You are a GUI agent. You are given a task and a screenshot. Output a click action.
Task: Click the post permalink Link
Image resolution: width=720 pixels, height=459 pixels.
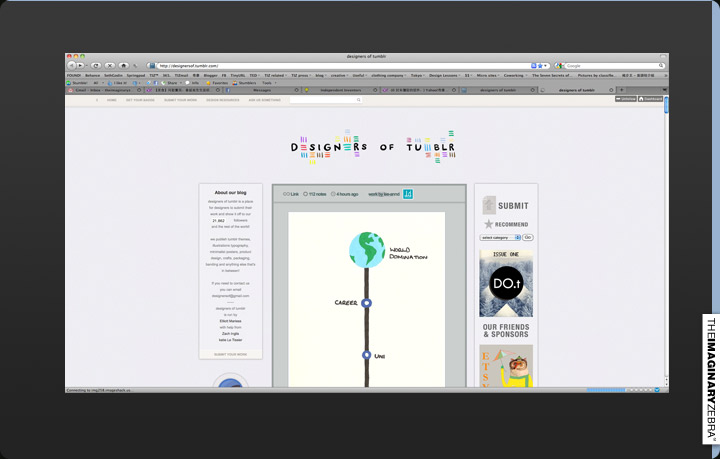(x=292, y=194)
